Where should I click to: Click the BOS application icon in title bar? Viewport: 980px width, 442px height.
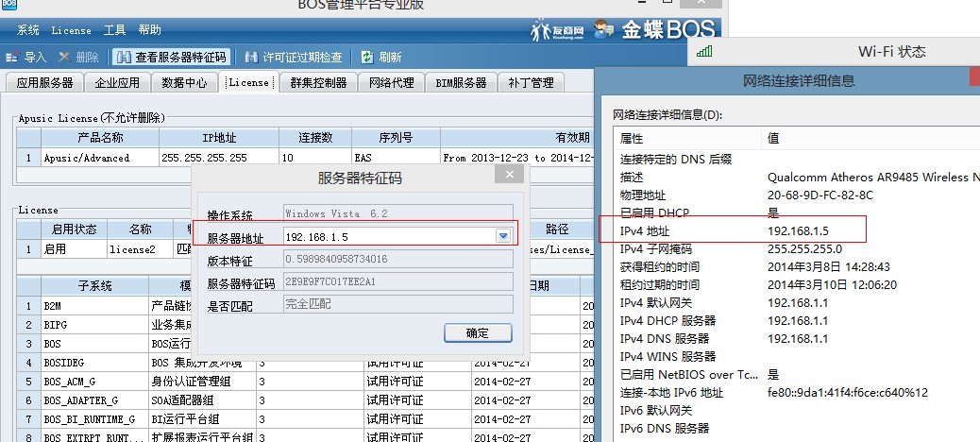tap(8, 5)
